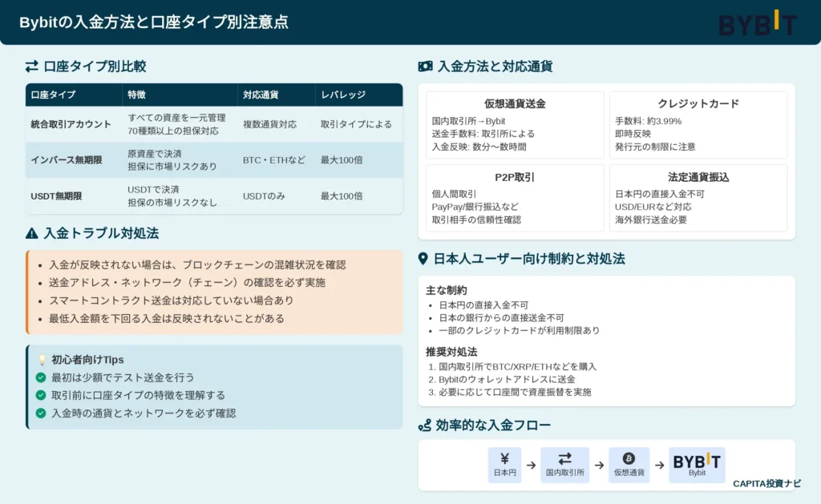The height and width of the screenshot is (504, 821).
Task: Click 日本円の直接入金不可 in the 法定通貨振込 card
Action: point(660,194)
